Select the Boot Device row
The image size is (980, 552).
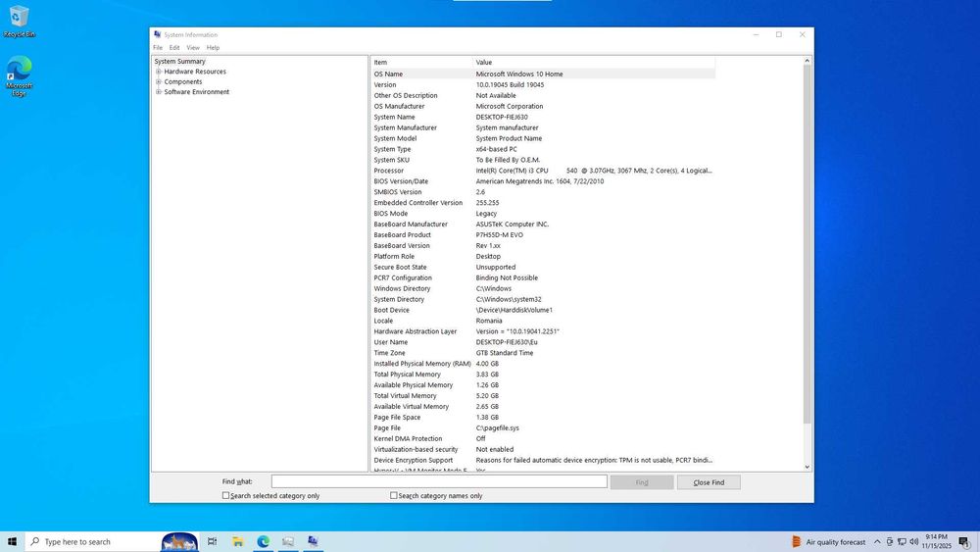[x=543, y=310]
